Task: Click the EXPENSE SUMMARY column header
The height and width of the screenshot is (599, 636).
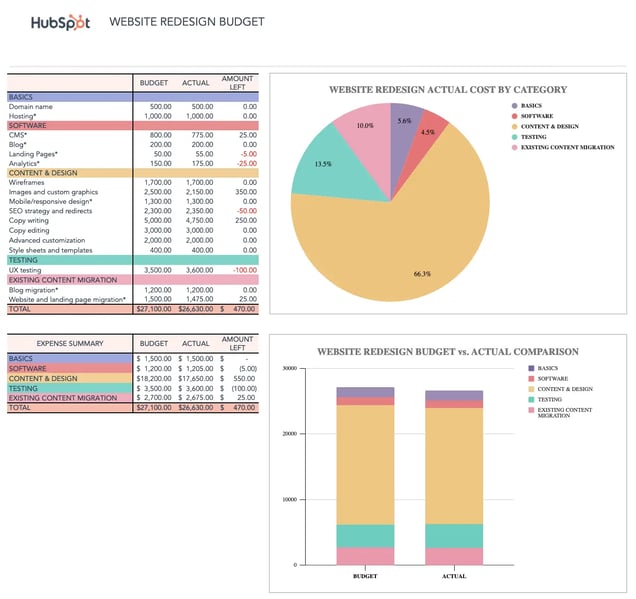Action: [70, 343]
